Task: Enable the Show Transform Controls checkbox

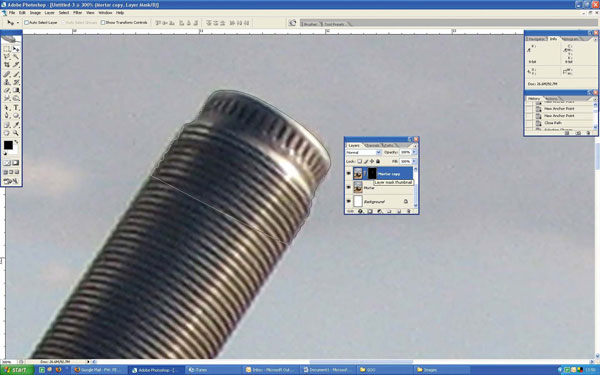Action: (103, 23)
